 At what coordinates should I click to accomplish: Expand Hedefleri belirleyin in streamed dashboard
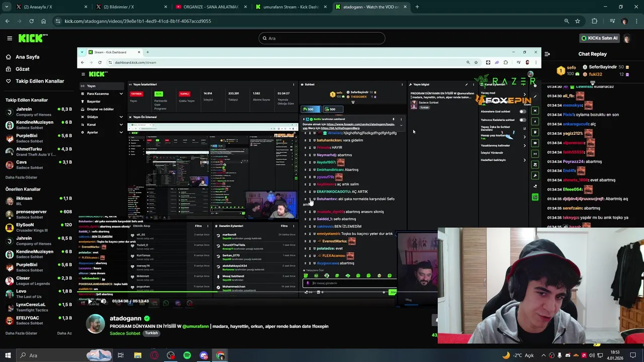point(524,160)
